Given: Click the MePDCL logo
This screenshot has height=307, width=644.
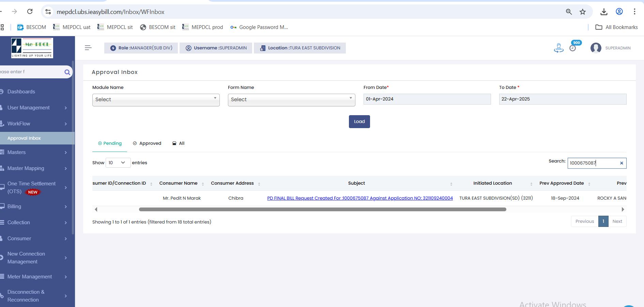Looking at the screenshot, I should (x=32, y=48).
